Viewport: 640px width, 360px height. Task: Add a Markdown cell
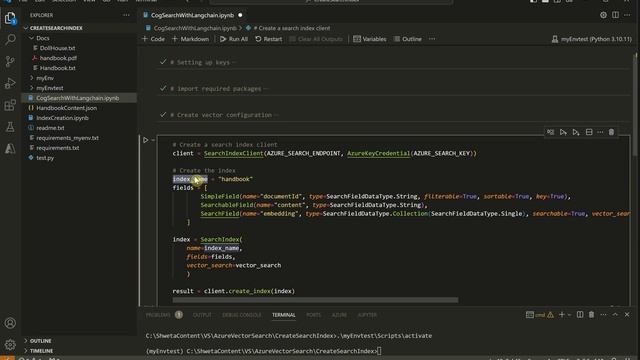tap(190, 39)
